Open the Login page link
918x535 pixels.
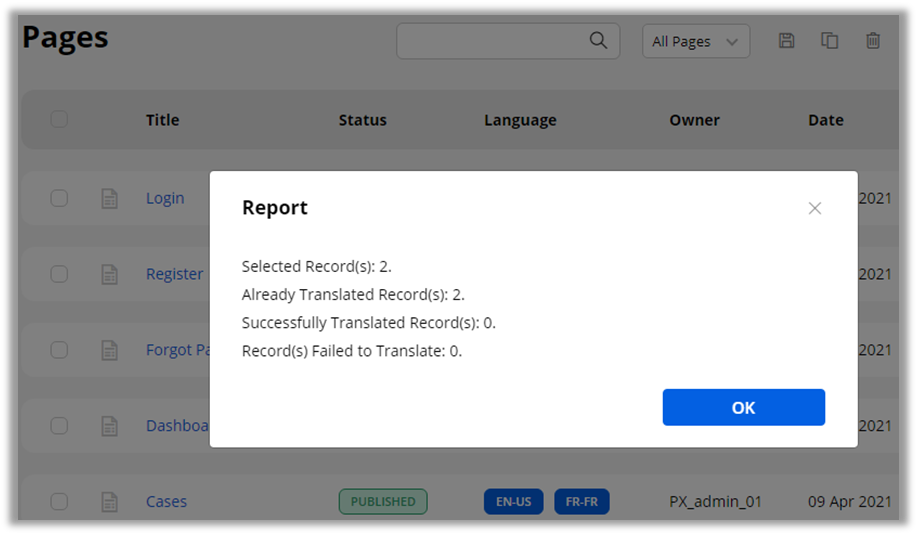click(165, 198)
